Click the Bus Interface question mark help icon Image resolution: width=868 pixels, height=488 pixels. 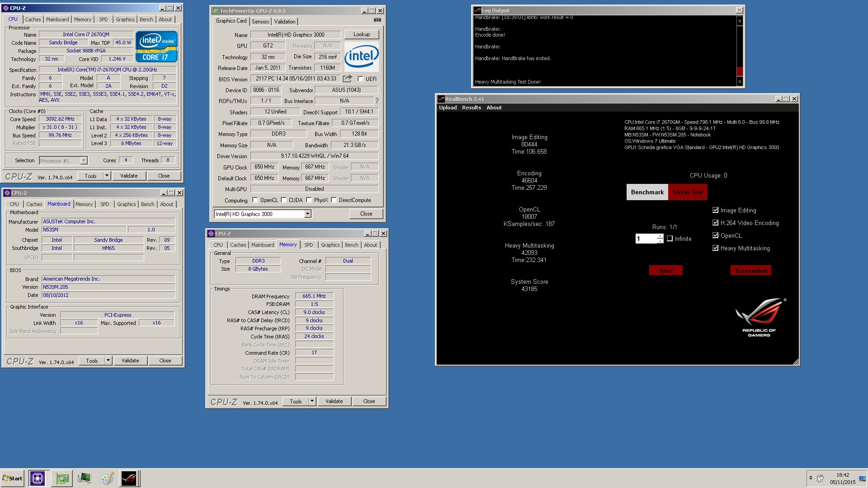(377, 101)
